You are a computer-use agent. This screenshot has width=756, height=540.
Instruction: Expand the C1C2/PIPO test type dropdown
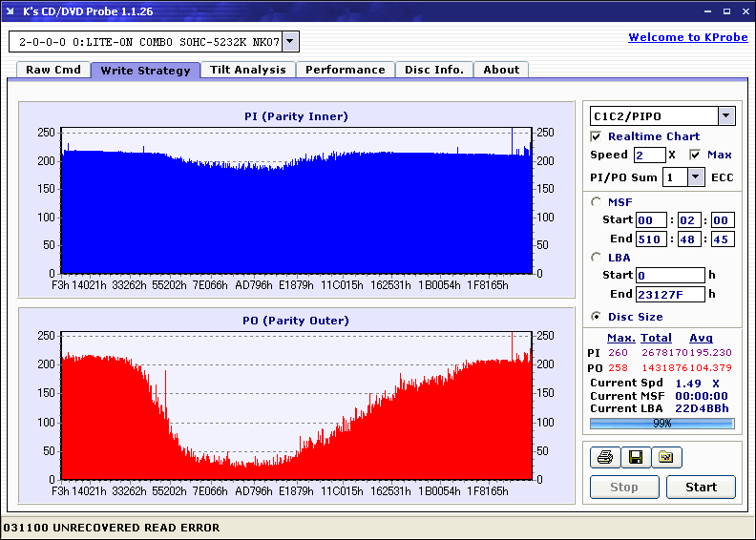pyautogui.click(x=726, y=115)
